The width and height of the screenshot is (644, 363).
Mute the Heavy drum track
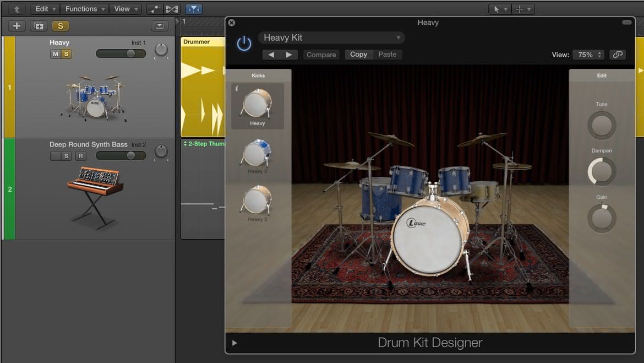[56, 54]
